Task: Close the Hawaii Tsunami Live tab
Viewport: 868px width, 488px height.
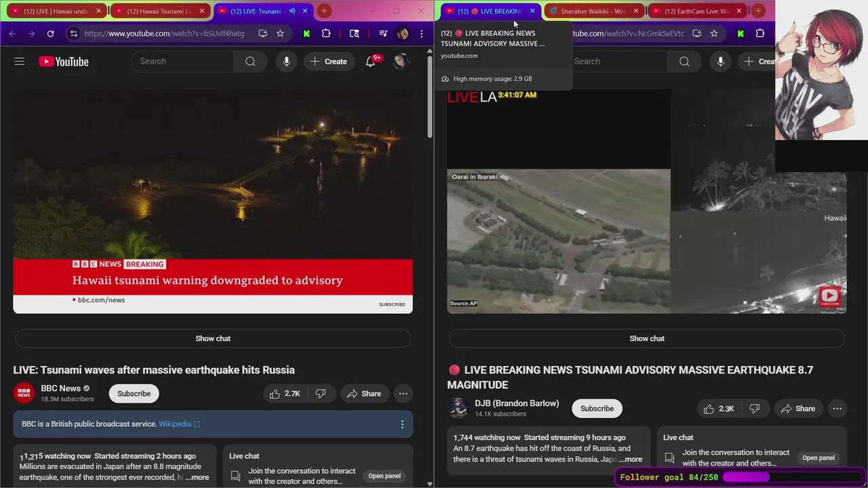Action: pos(201,11)
